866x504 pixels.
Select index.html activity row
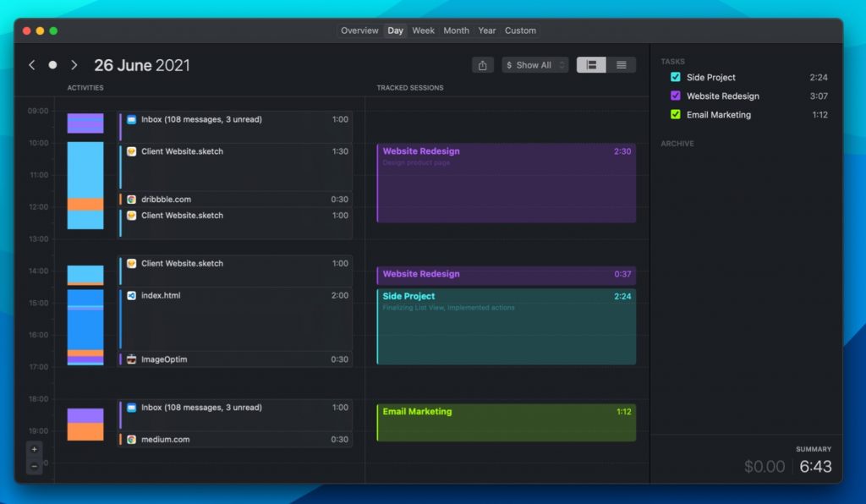pyautogui.click(x=236, y=319)
